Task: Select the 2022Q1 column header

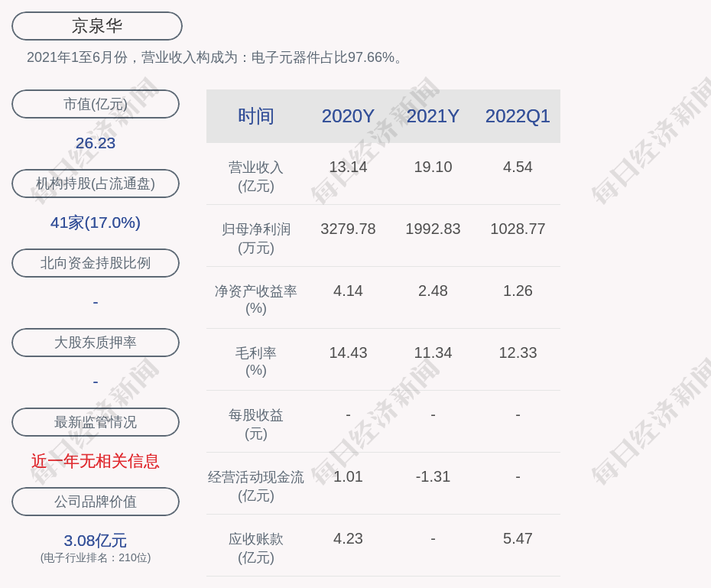Action: (x=518, y=116)
